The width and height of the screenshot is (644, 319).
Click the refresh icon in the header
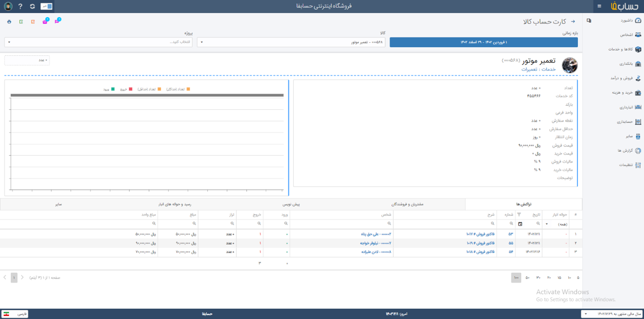(32, 6)
